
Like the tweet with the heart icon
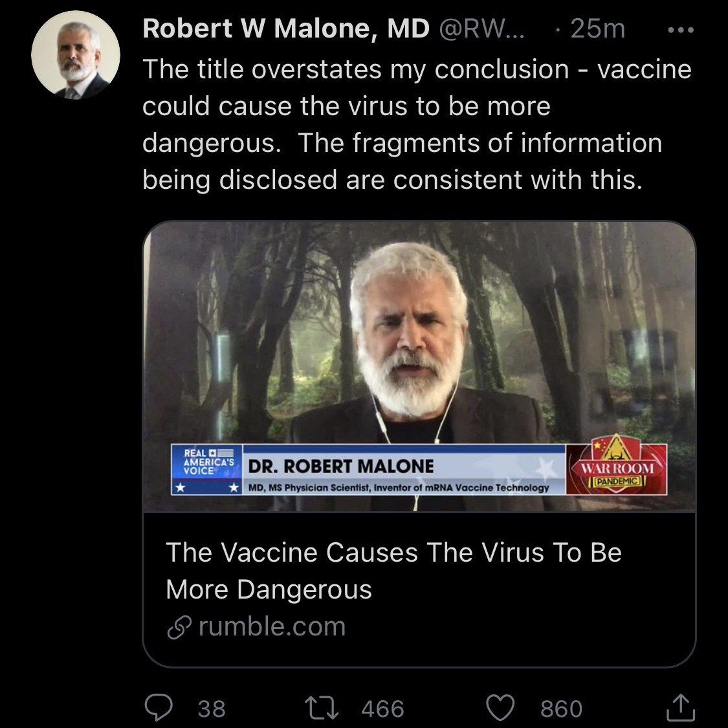click(x=500, y=707)
